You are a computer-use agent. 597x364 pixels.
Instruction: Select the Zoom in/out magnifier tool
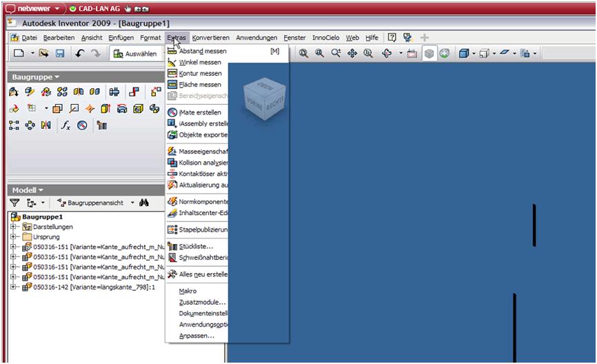[x=336, y=53]
